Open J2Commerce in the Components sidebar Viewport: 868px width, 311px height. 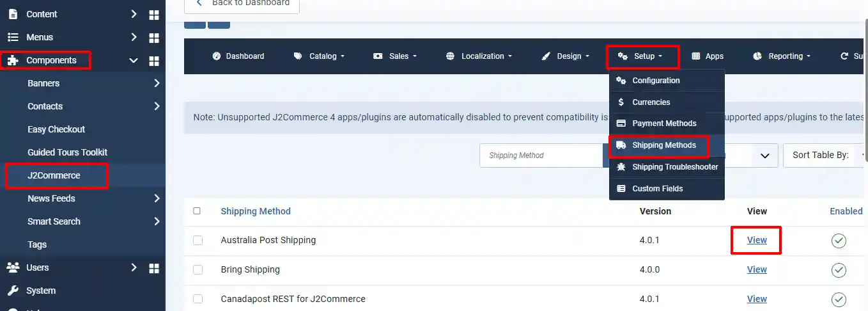point(54,175)
